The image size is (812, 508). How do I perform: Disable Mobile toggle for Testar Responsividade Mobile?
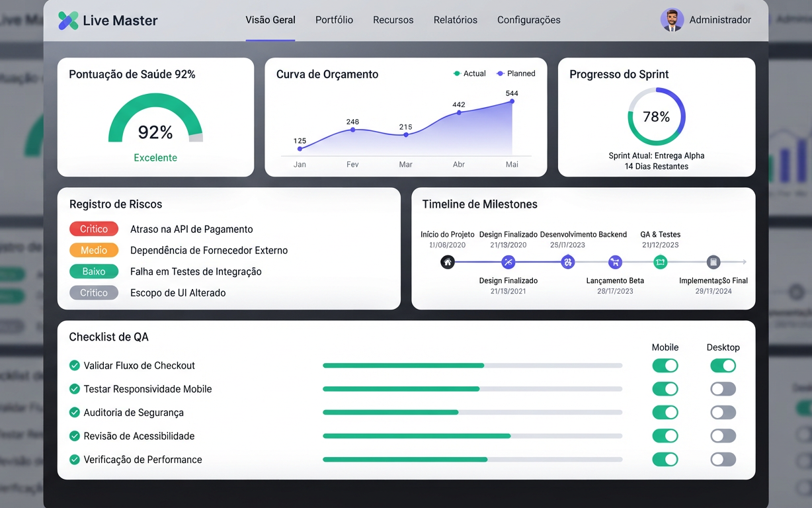665,389
